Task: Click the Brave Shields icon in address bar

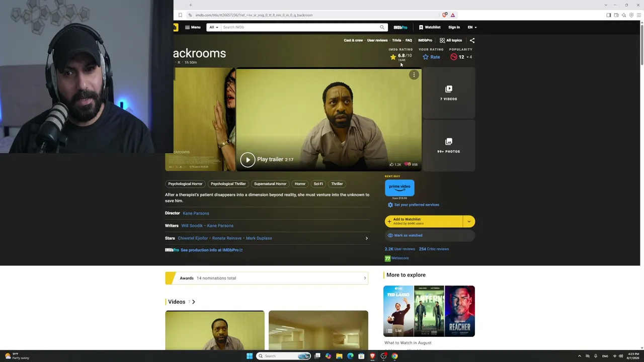Action: click(x=444, y=15)
